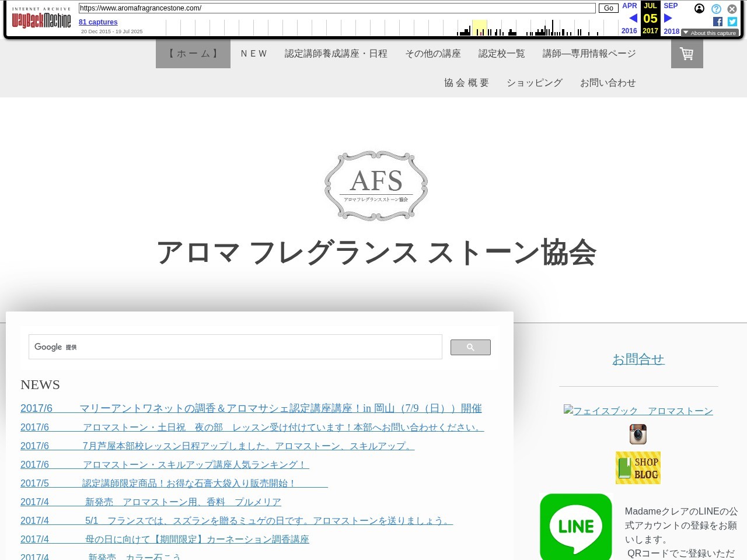Go to next capture with right arrow

tap(668, 18)
